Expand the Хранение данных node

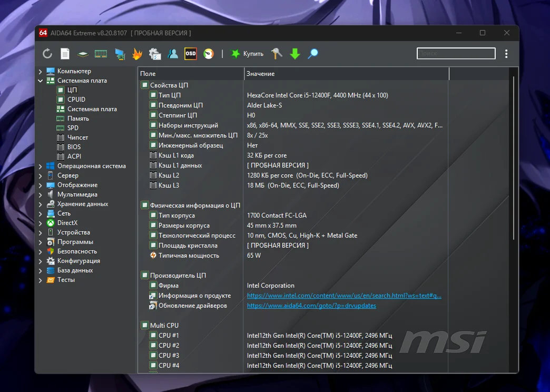click(41, 204)
